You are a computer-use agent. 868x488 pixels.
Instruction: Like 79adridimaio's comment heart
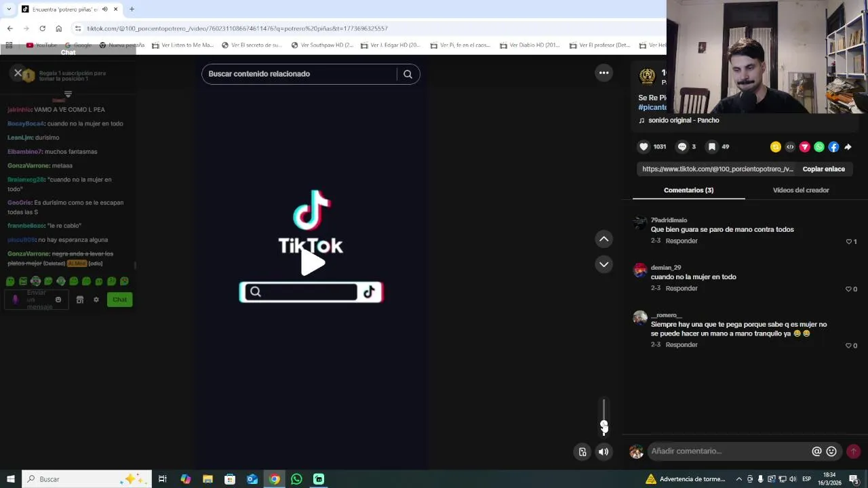pyautogui.click(x=848, y=242)
